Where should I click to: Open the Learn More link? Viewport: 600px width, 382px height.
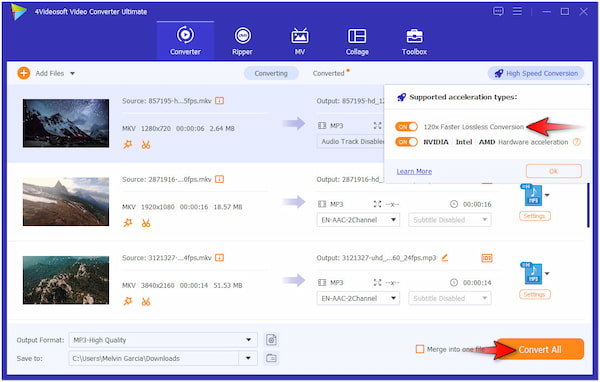[x=414, y=171]
